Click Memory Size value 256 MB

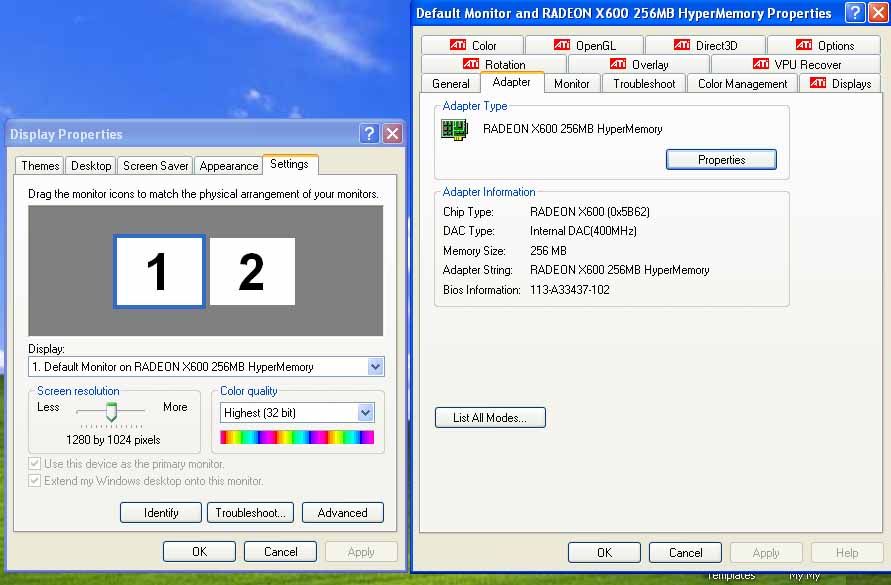(x=548, y=251)
